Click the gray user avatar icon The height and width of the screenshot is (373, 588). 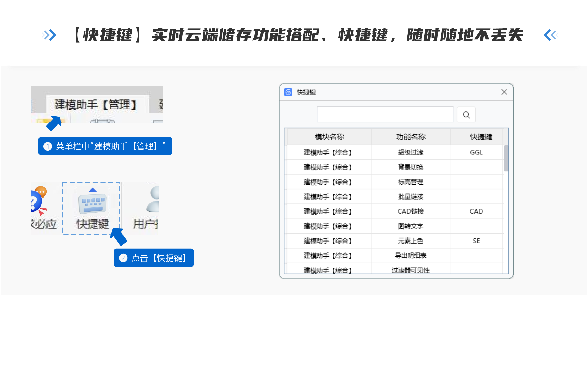(154, 199)
